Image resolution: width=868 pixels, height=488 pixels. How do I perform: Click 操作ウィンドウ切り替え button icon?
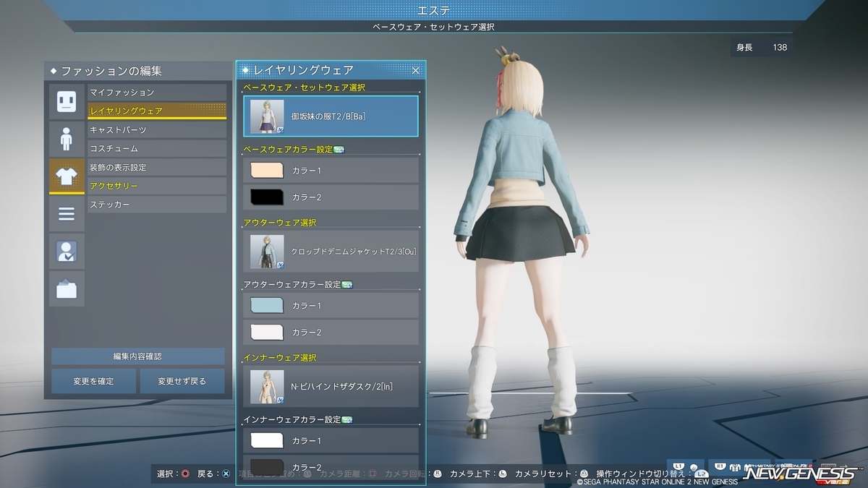tap(700, 474)
